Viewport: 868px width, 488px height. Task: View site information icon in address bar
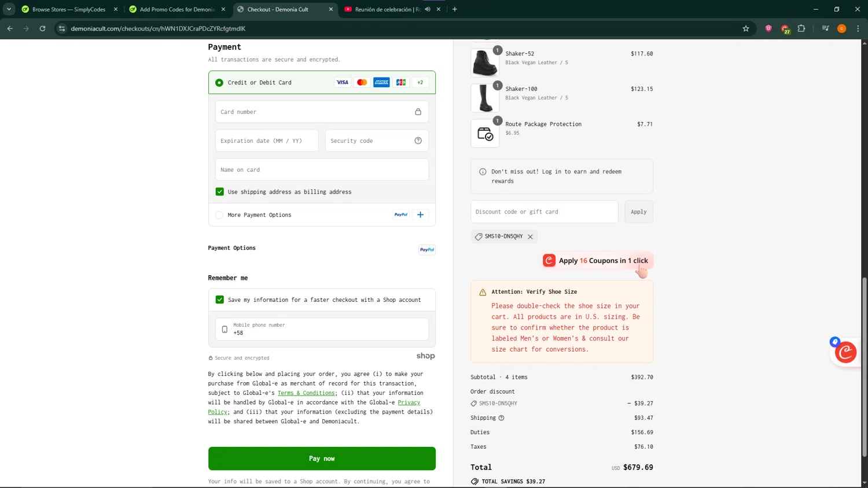point(62,28)
